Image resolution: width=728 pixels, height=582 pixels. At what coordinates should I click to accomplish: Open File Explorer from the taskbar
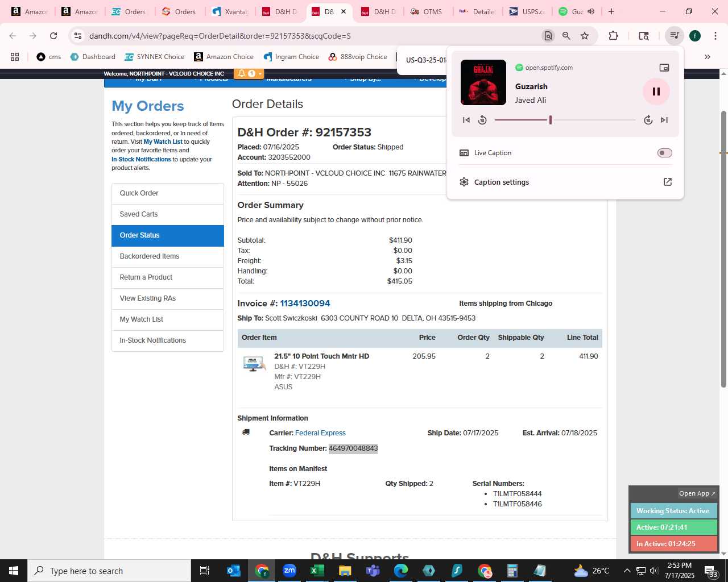click(x=345, y=571)
